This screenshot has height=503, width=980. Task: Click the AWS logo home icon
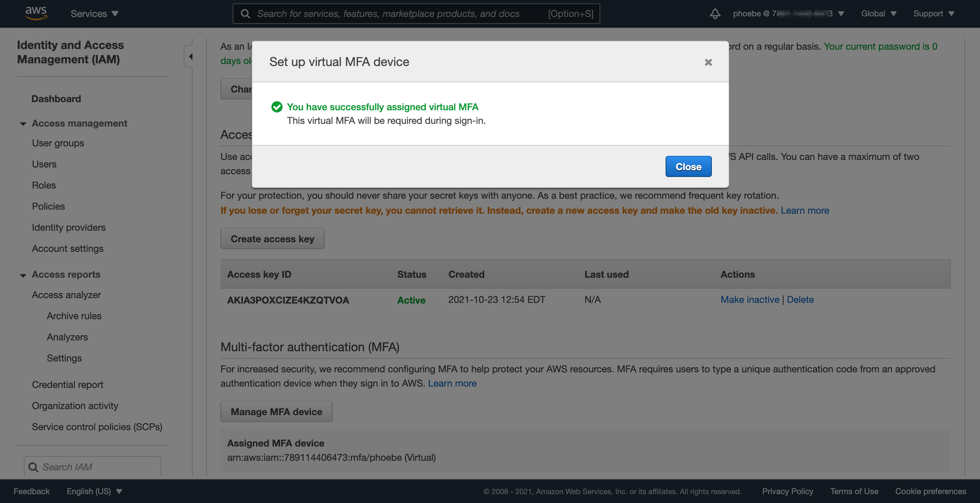pyautogui.click(x=36, y=13)
